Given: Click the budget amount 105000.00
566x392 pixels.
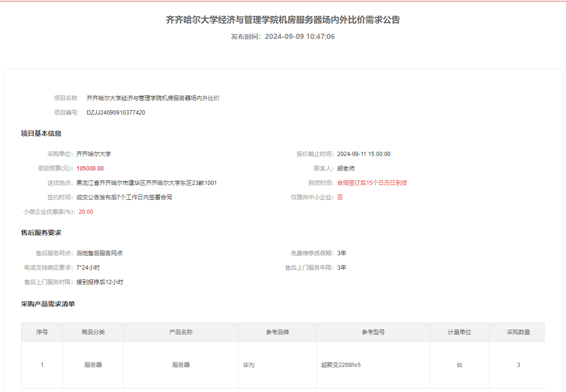Looking at the screenshot, I should [x=90, y=169].
